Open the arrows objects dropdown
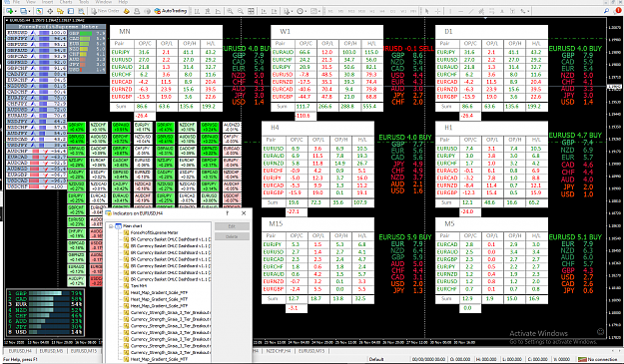 click(x=526, y=11)
